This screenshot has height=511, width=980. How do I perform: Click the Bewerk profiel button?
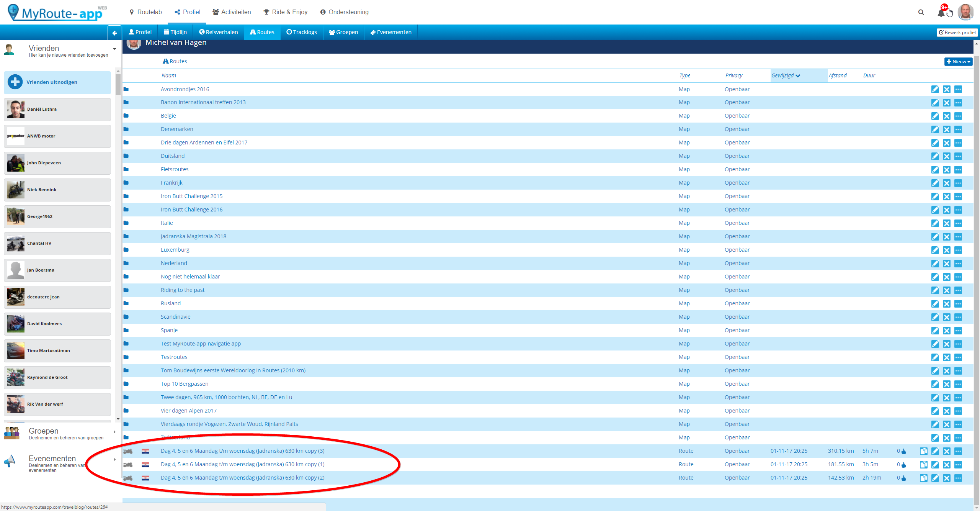coord(957,33)
